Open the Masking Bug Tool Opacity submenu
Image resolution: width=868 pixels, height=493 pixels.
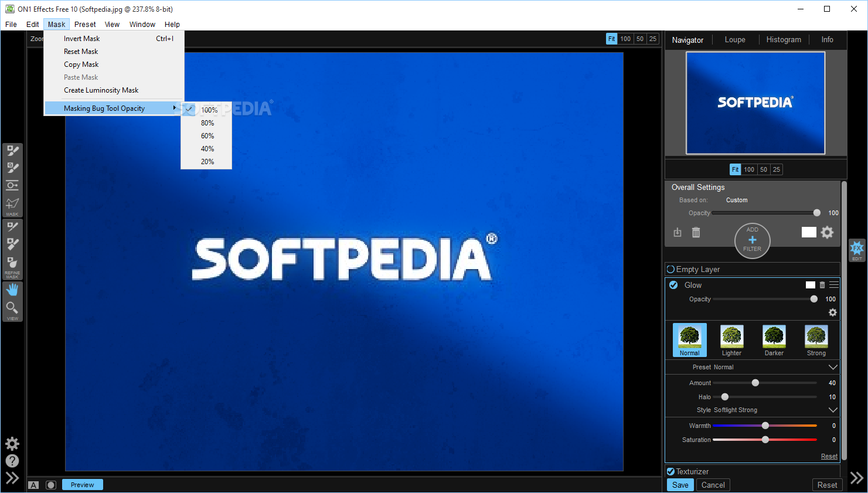coord(113,108)
